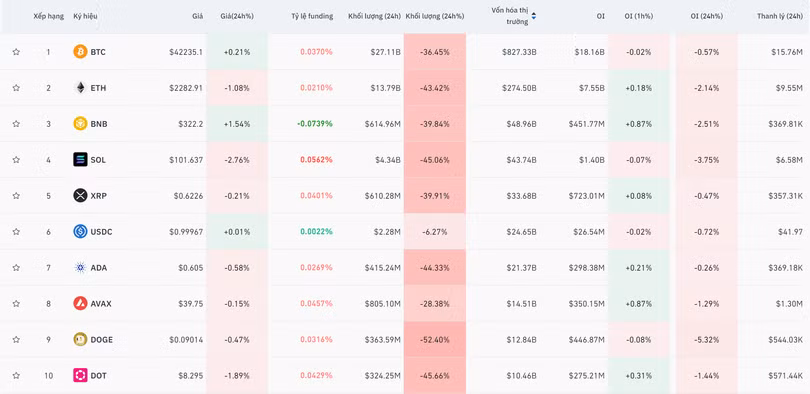Click the Ký hiệu column header
Viewport: 810px width, 394px height.
tap(85, 16)
